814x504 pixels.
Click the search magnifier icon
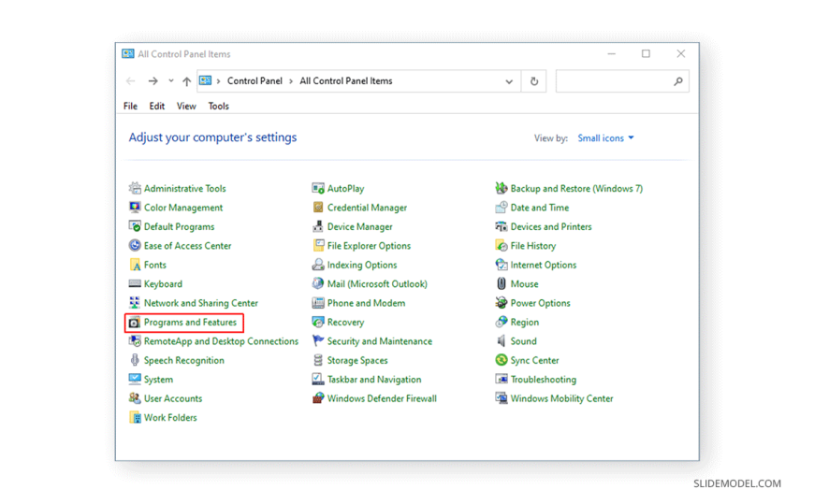(x=678, y=81)
